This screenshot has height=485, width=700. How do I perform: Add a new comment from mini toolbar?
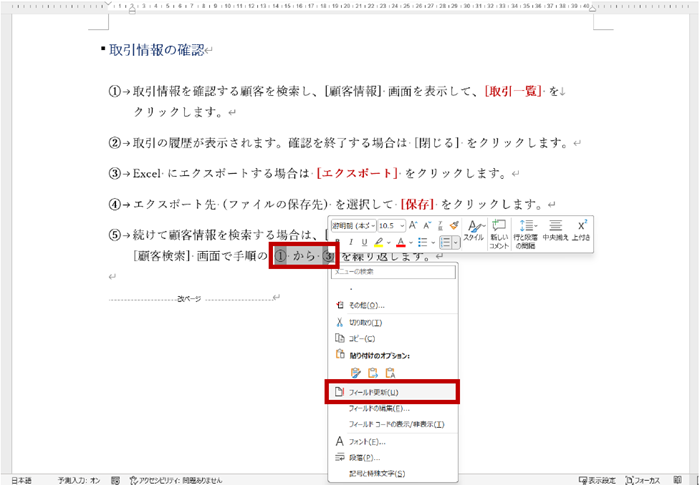(500, 230)
